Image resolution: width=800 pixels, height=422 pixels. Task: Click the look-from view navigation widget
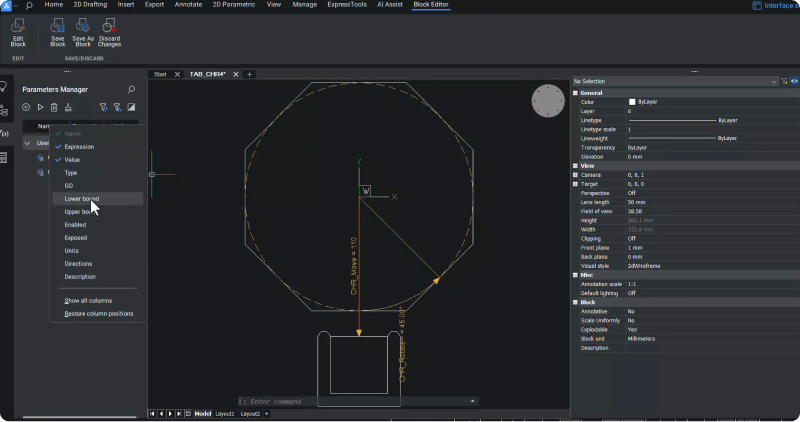coord(548,101)
